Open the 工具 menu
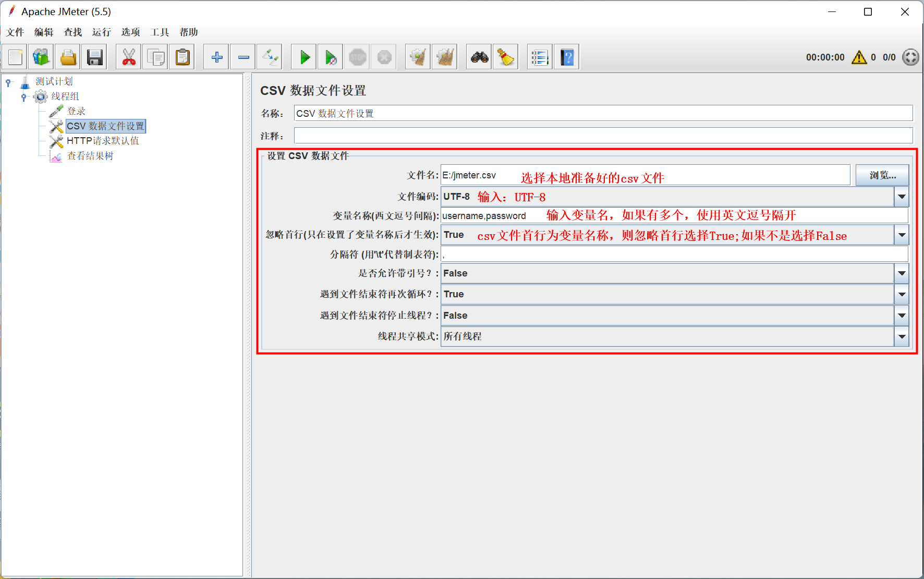The width and height of the screenshot is (924, 579). [x=160, y=32]
